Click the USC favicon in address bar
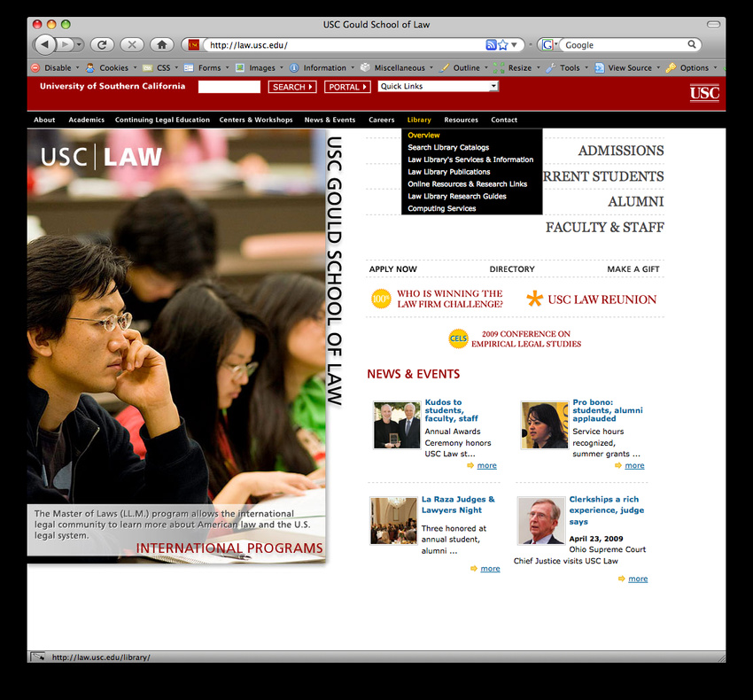Image resolution: width=753 pixels, height=700 pixels. pyautogui.click(x=193, y=44)
